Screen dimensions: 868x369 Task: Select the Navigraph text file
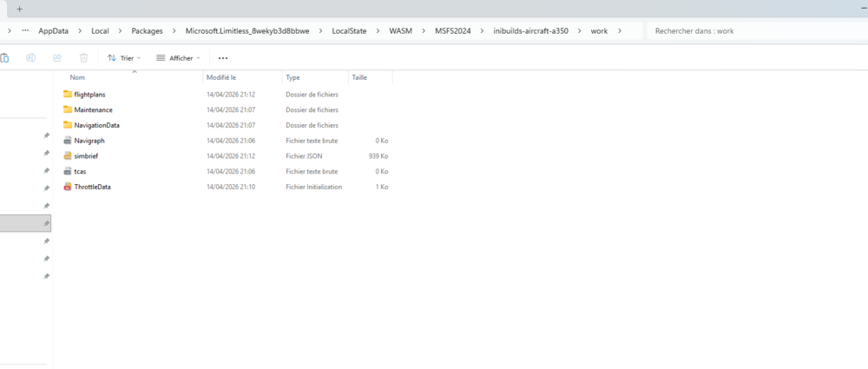[89, 141]
